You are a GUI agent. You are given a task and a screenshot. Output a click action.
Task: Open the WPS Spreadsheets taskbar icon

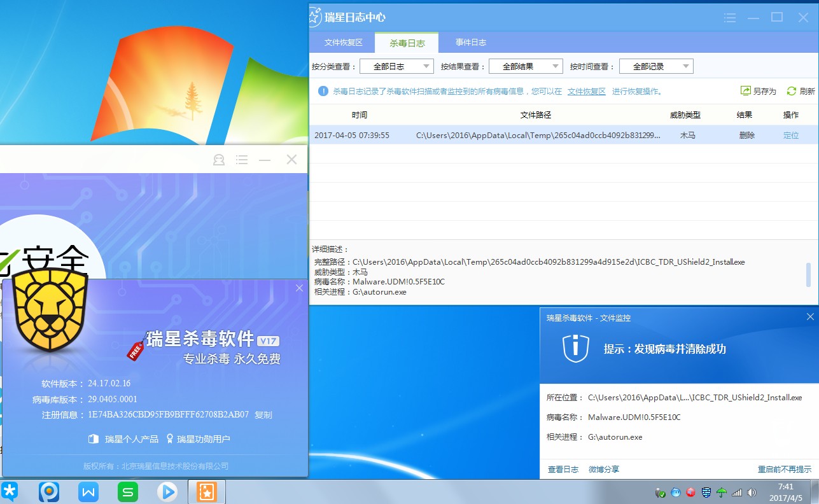128,491
